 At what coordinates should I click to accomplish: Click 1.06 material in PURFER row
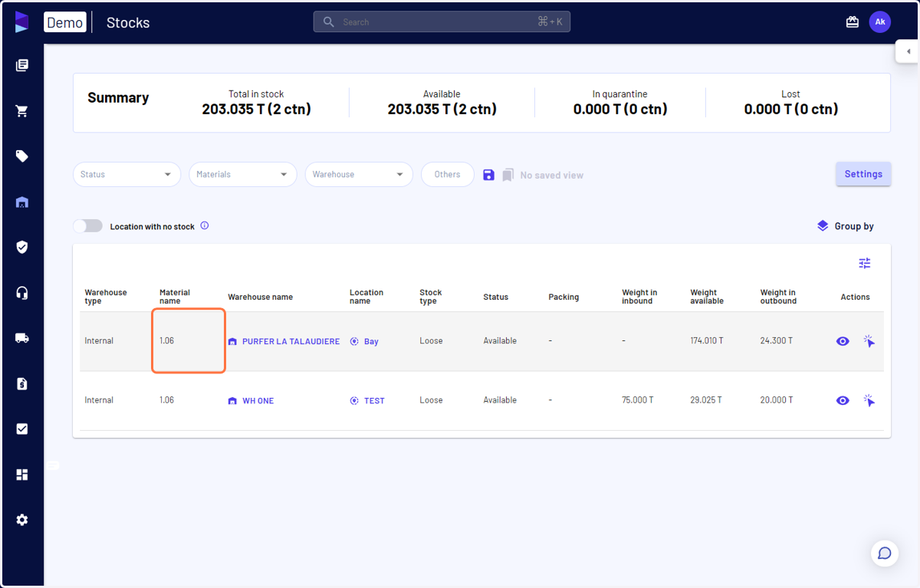166,341
